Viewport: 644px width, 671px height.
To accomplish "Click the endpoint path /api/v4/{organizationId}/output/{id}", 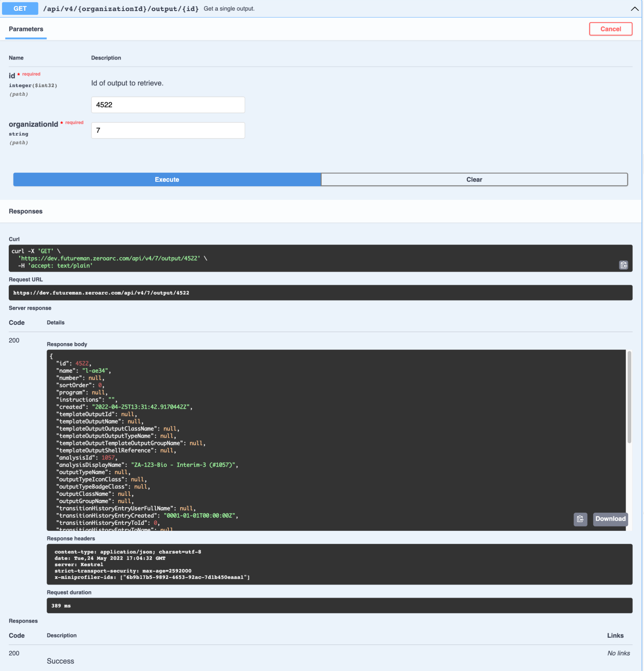I will pos(121,9).
